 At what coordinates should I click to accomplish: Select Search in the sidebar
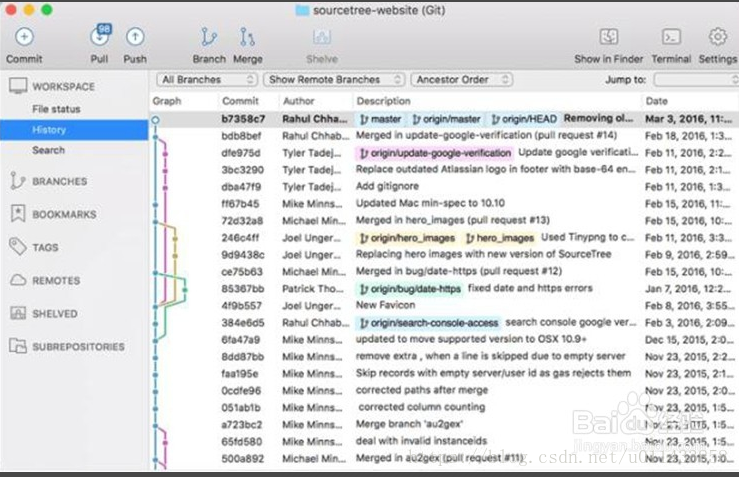[49, 150]
